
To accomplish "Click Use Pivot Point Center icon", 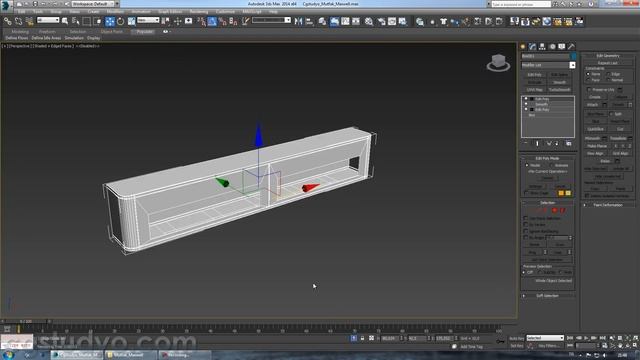I will pyautogui.click(x=166, y=21).
